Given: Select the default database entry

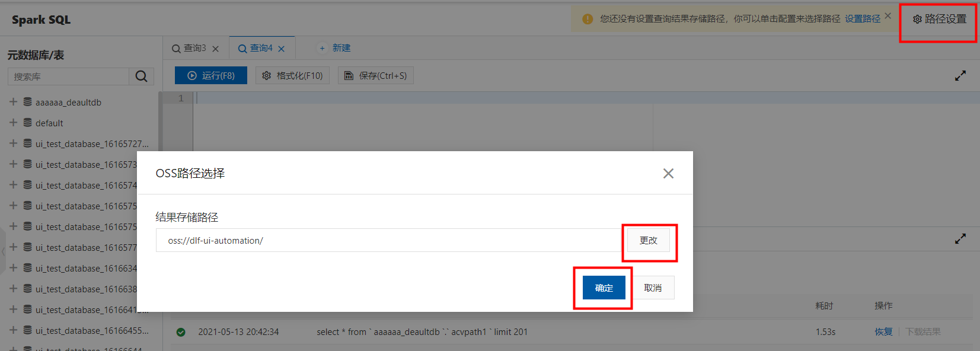Looking at the screenshot, I should click(x=49, y=123).
